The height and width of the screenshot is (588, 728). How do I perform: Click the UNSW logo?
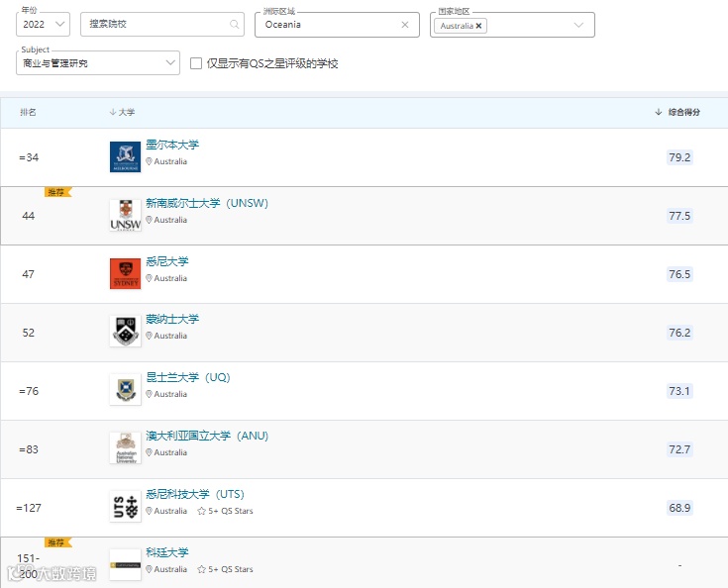[126, 216]
